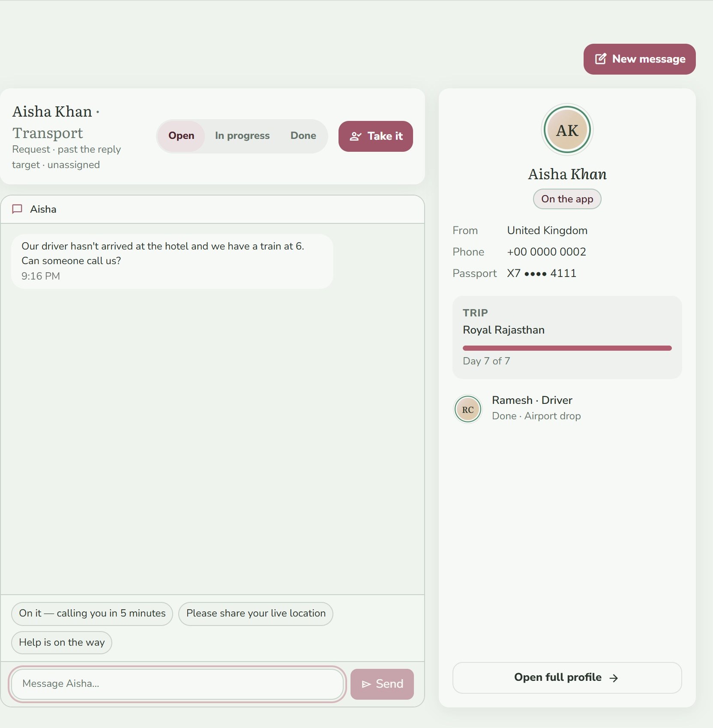Click "Done · Airport drop" status text

click(536, 416)
